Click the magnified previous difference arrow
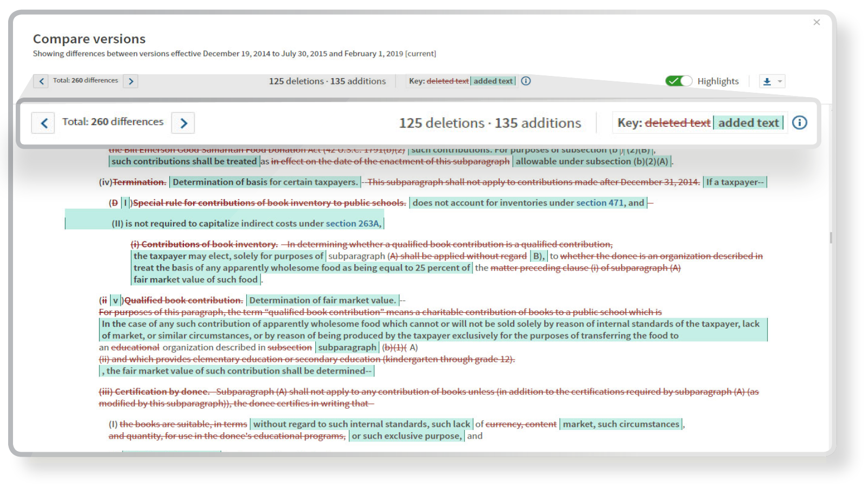This screenshot has height=488, width=868. click(43, 123)
